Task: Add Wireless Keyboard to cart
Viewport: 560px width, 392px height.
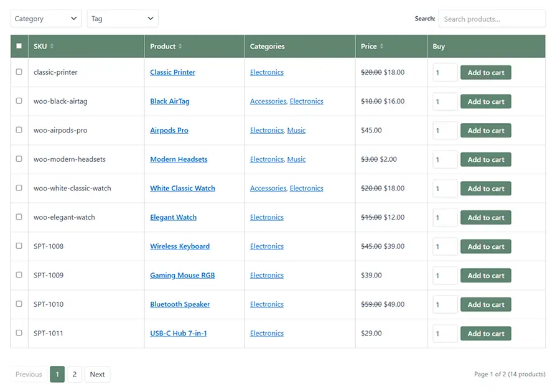Action: click(486, 246)
